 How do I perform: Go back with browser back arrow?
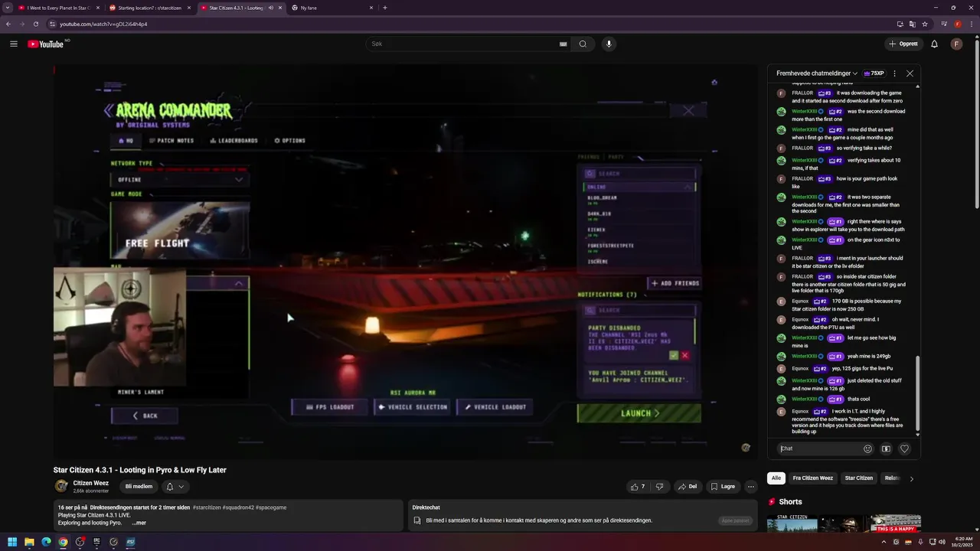pos(8,24)
